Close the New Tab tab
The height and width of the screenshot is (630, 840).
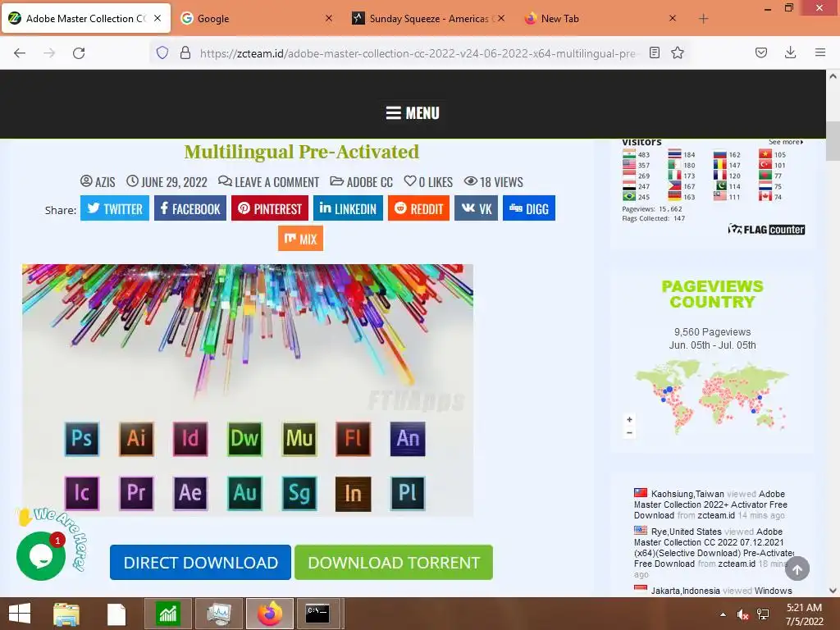click(673, 18)
